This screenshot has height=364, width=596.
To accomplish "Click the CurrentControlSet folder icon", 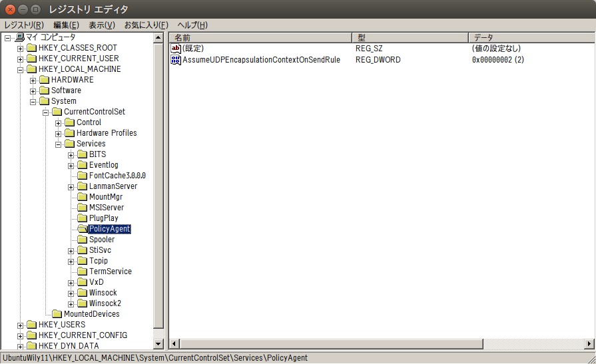I will [57, 112].
